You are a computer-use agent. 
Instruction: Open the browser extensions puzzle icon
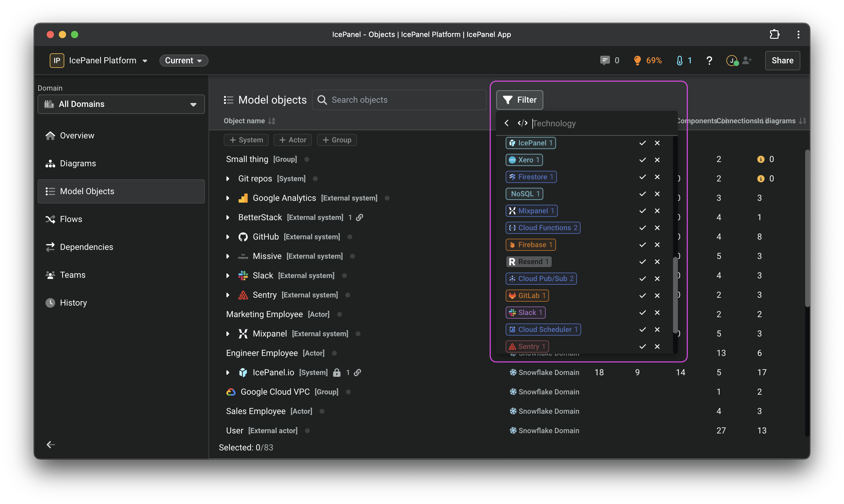tap(774, 34)
